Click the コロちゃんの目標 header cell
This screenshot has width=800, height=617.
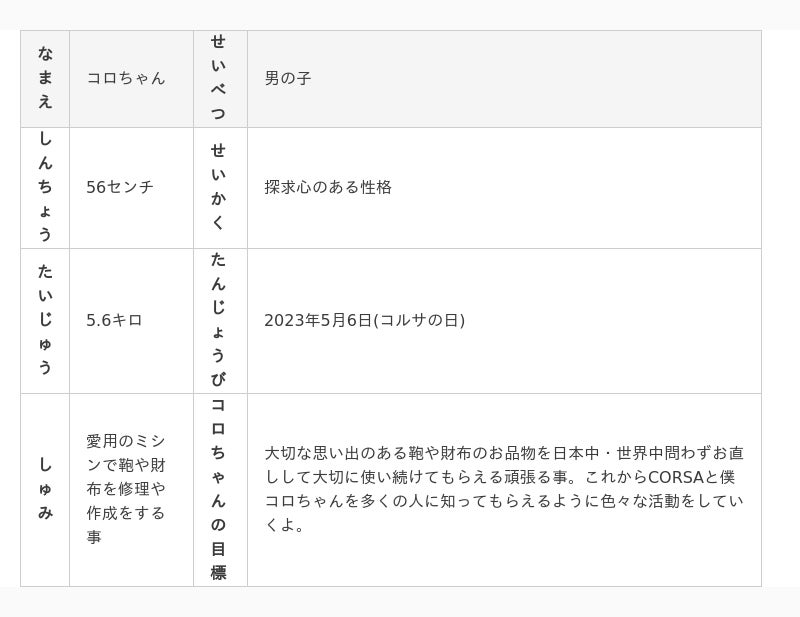[219, 489]
